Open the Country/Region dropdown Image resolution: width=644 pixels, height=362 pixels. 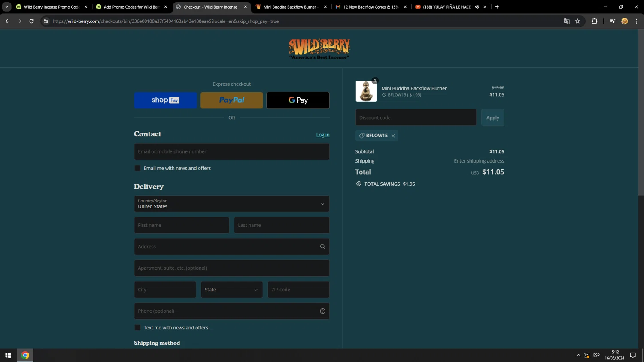232,204
